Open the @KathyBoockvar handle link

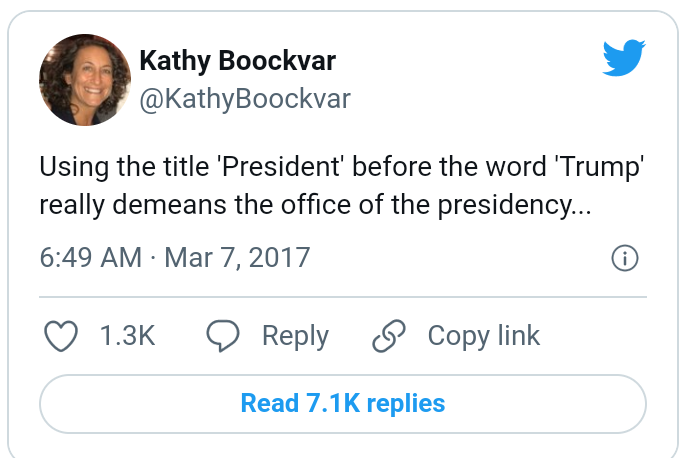click(x=245, y=98)
